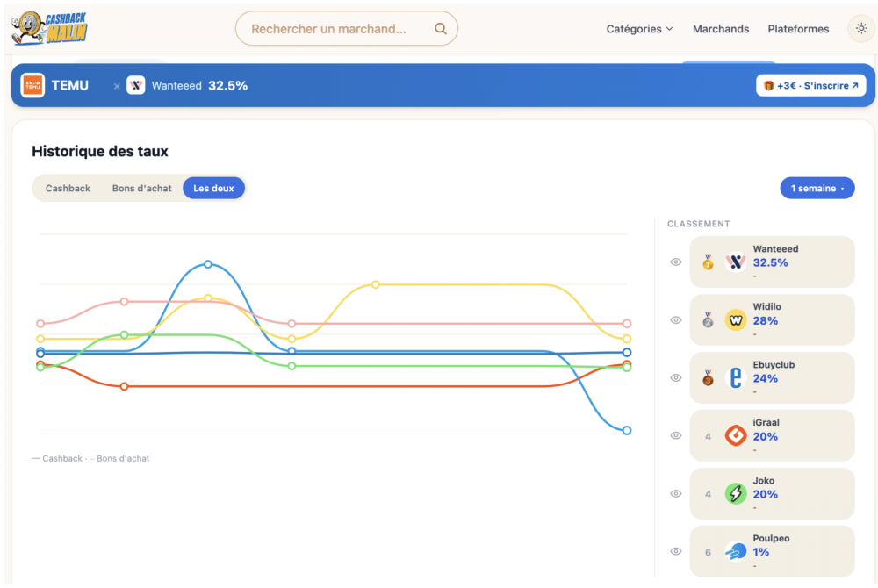
Task: Toggle the light/dark theme sun icon
Action: tap(861, 29)
